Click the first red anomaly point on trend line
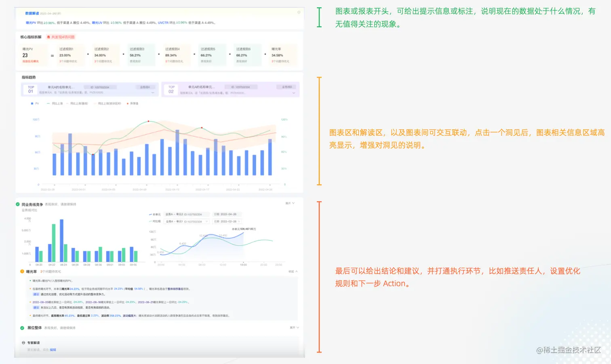Viewport: 611px width, 364px height. click(x=93, y=154)
